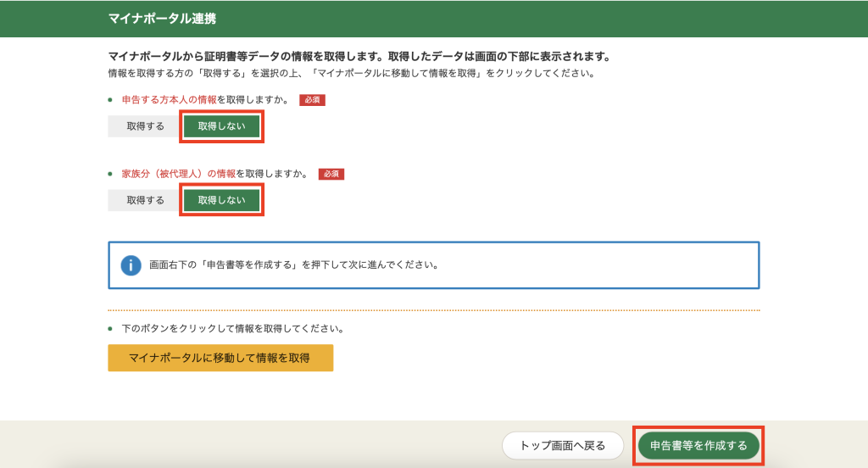Click the info box message about 申告書等を作成する
Image resolution: width=868 pixels, height=468 pixels.
pos(293,265)
